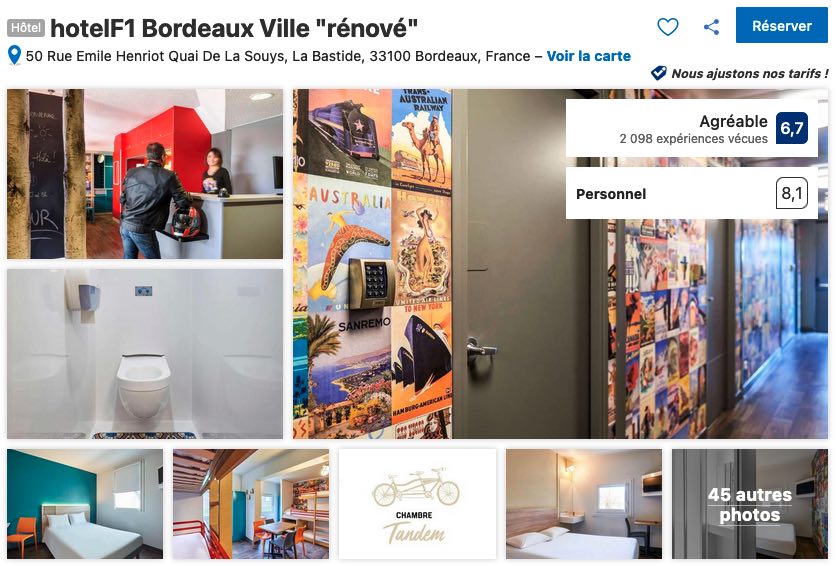This screenshot has width=836, height=566.
Task: Open the large poster corridor photo
Action: (x=560, y=264)
